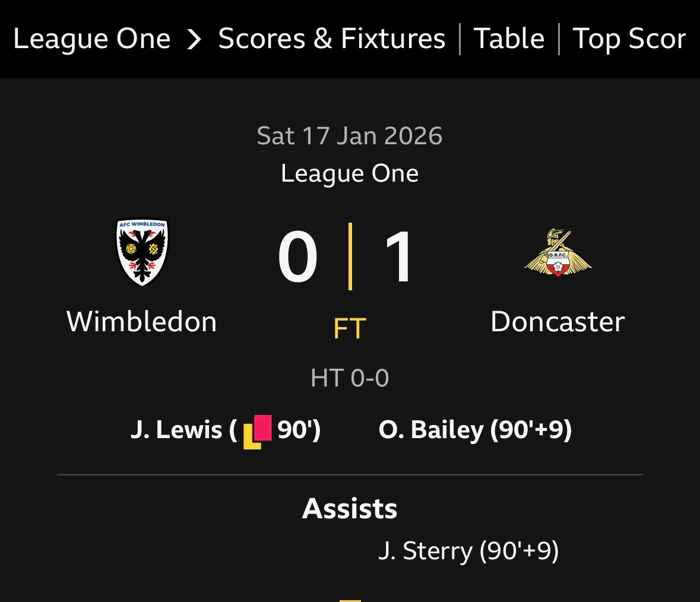Select the FT status indicator
700x602 pixels.
(349, 327)
